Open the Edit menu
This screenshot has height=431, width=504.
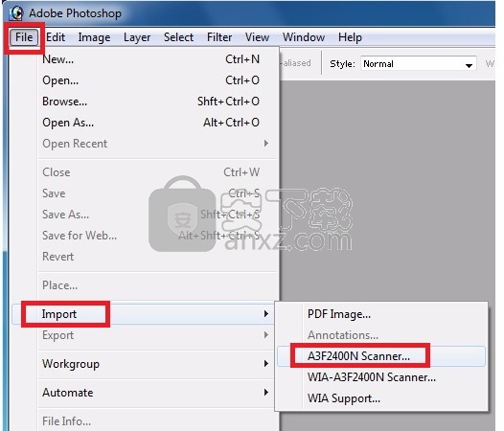click(x=56, y=37)
